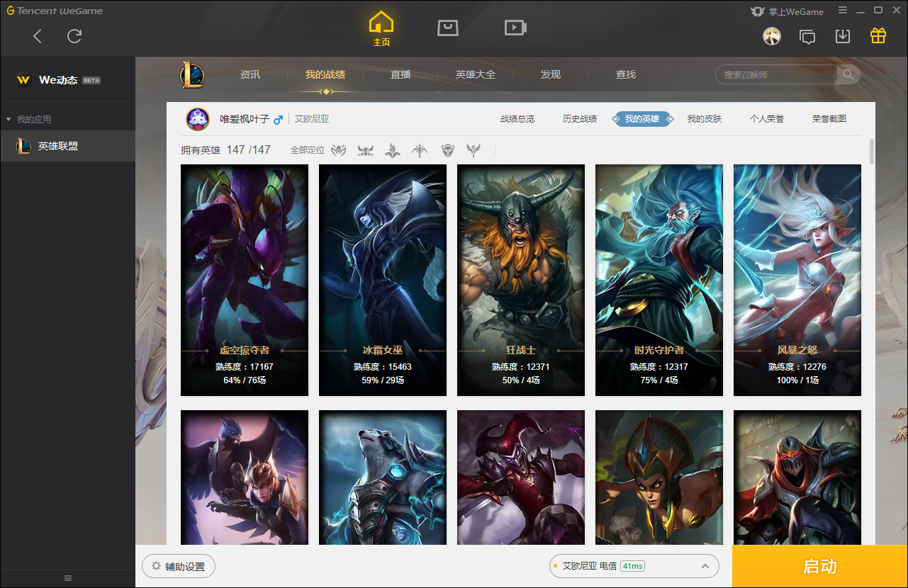Viewport: 908px width, 588px height.
Task: Click the first role icon beside 全部定位
Action: pyautogui.click(x=339, y=150)
